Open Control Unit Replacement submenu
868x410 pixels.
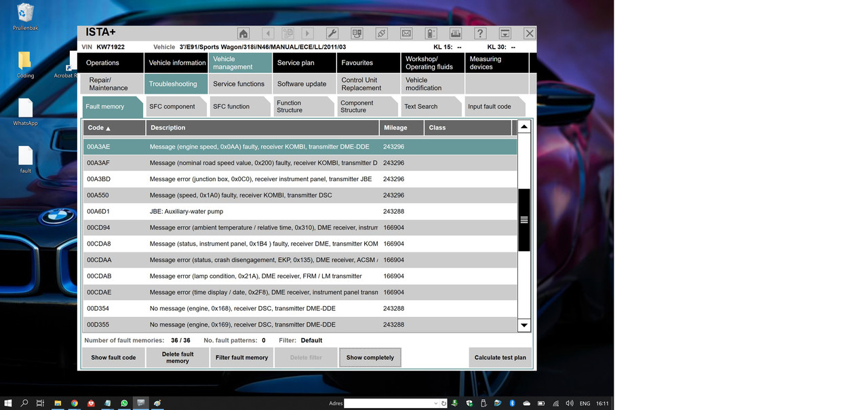coord(368,83)
